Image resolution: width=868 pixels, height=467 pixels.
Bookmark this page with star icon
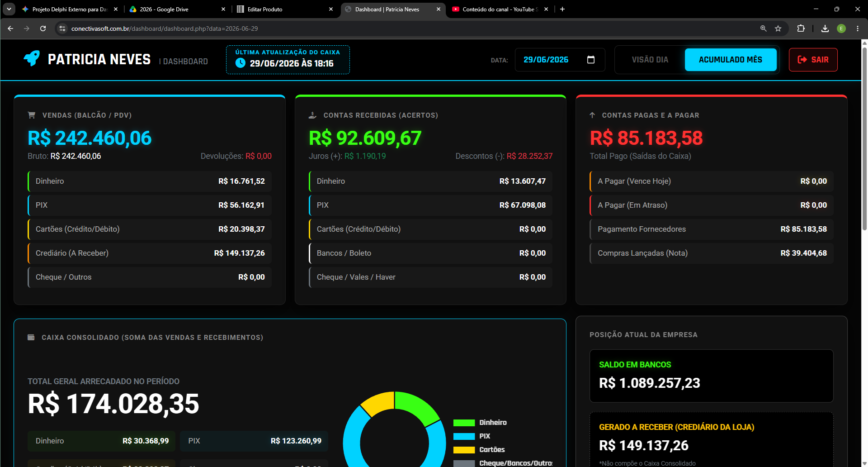click(778, 29)
